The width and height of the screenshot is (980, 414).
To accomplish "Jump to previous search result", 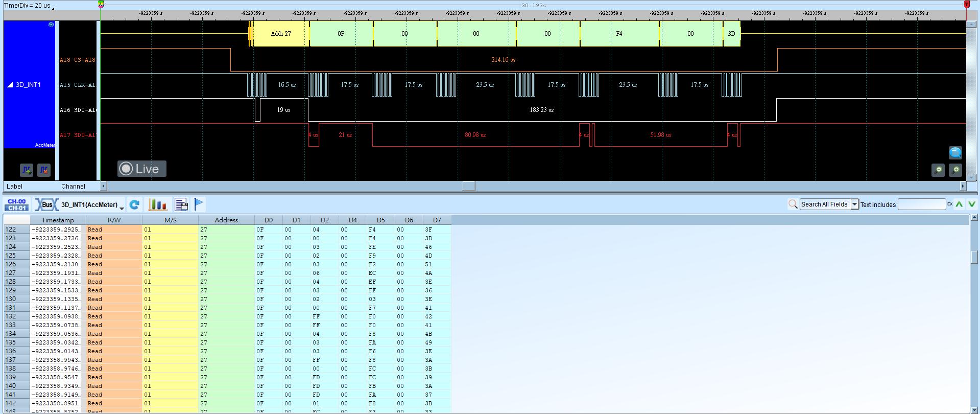I will click(x=960, y=204).
